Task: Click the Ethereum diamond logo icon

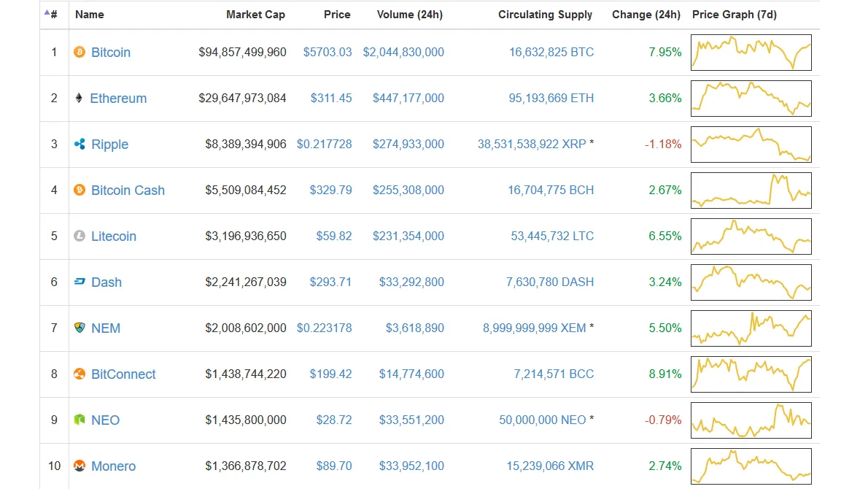Action: pos(79,98)
